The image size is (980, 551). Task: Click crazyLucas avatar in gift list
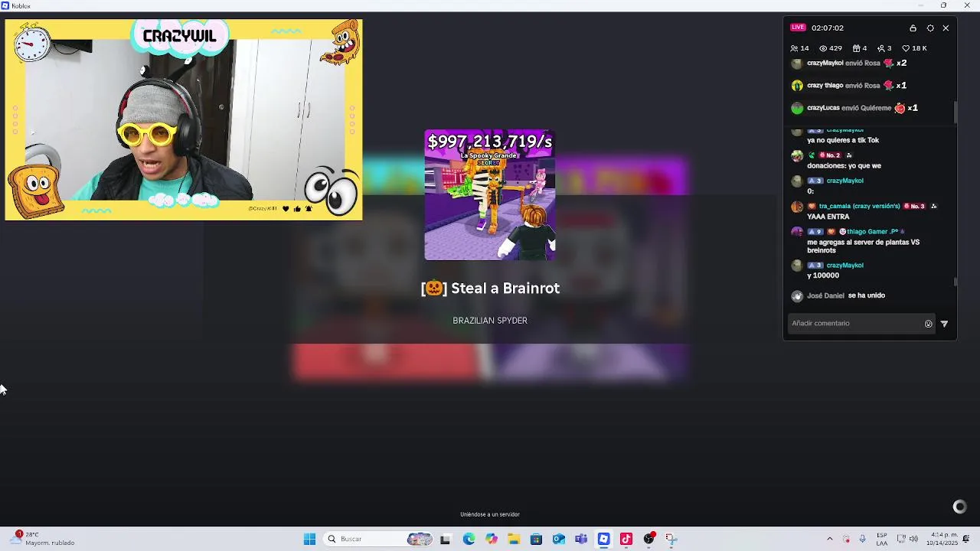(797, 108)
